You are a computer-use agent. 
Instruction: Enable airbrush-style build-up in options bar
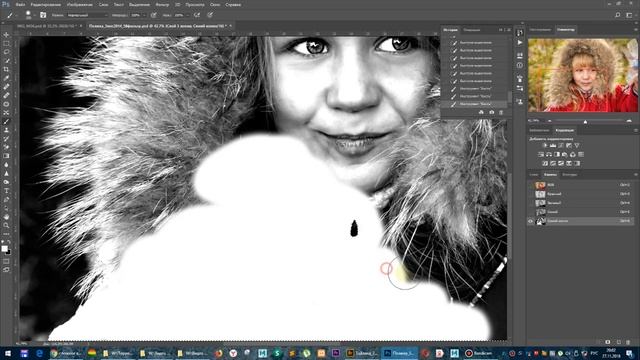197,15
